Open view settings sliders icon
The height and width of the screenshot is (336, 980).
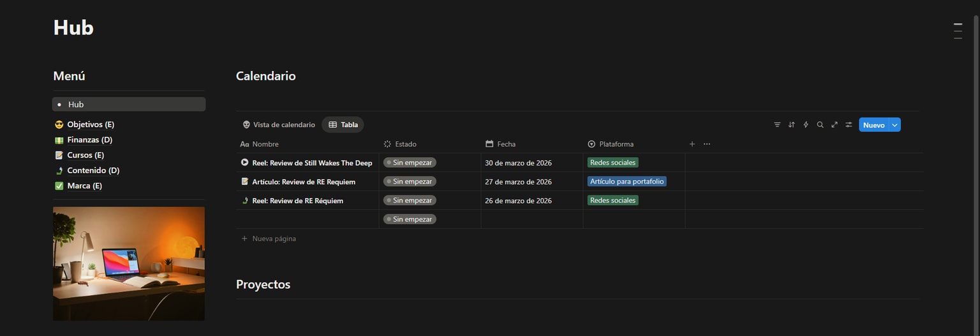tap(849, 125)
